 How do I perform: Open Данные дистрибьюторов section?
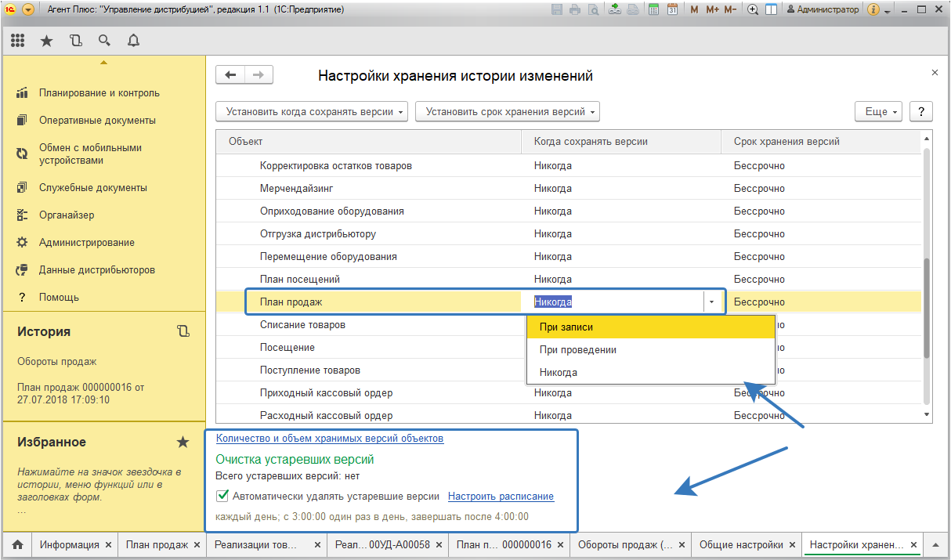[97, 270]
